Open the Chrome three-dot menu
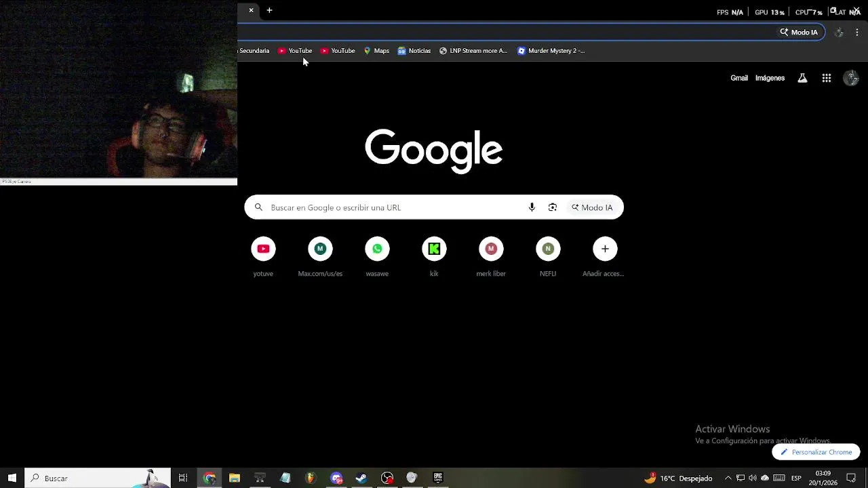The height and width of the screenshot is (488, 868). (x=857, y=32)
